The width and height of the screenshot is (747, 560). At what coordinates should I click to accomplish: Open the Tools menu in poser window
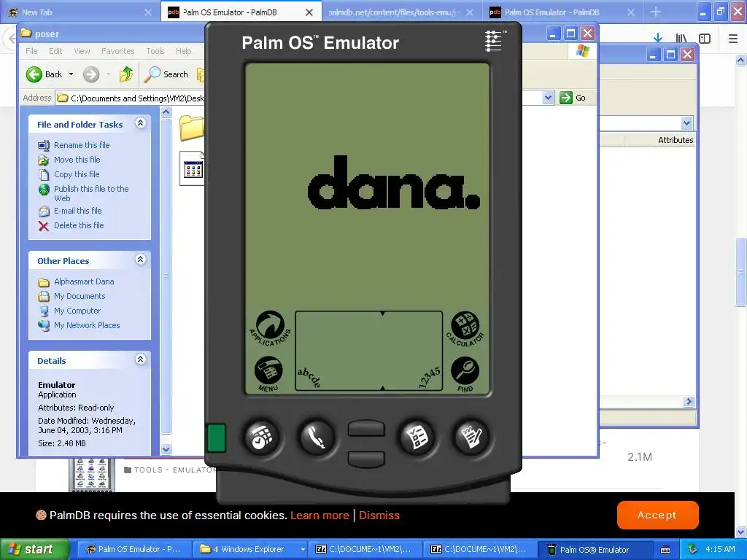155,51
